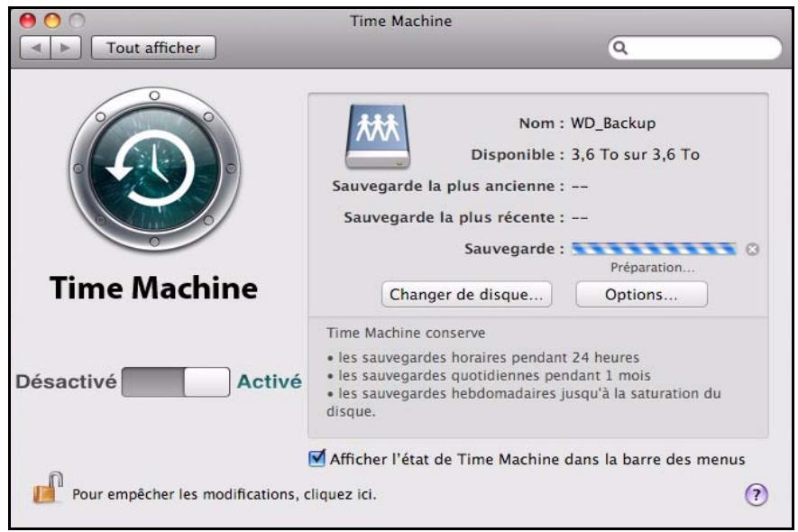
Task: Click the Désactivé label
Action: coord(66,381)
